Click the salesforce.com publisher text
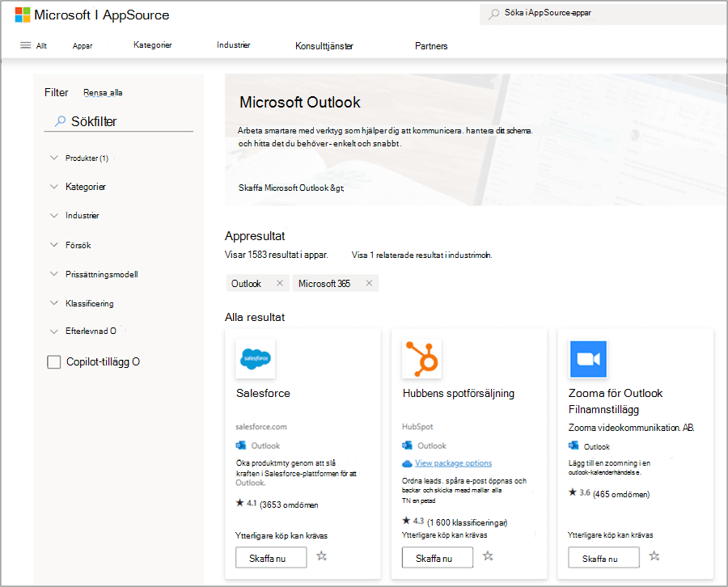Viewport: 728px width, 587px height. tap(261, 426)
